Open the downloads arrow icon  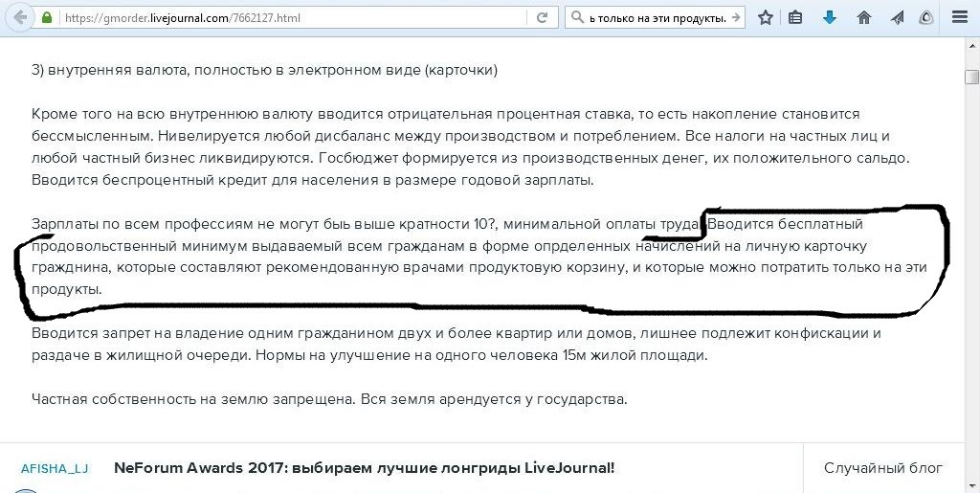830,18
